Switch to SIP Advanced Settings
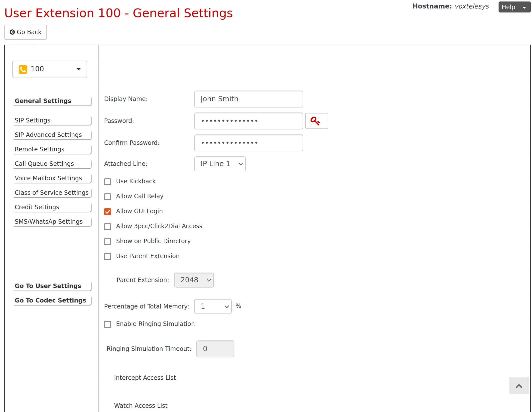Viewport: 532px width, 412px height. coord(48,135)
